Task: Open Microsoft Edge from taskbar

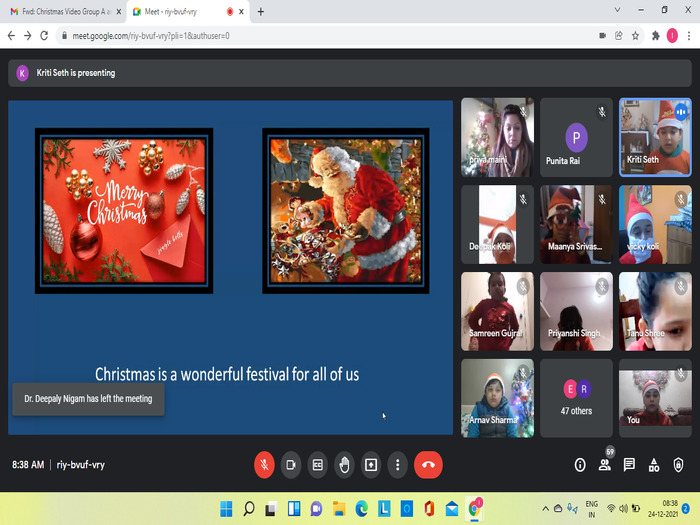Action: pyautogui.click(x=361, y=508)
